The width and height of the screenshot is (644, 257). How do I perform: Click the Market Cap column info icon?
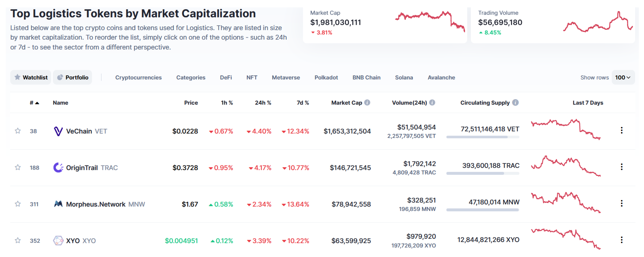click(367, 103)
